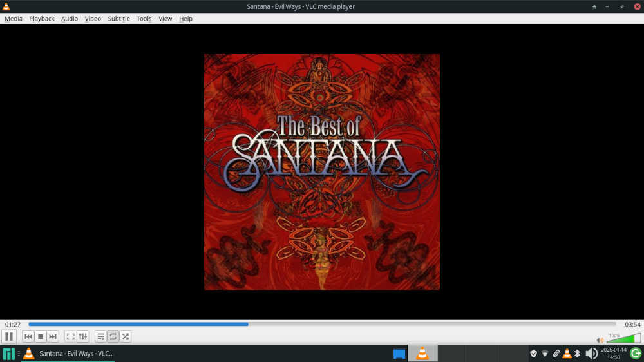The width and height of the screenshot is (644, 362).
Task: Click the Santana album cover art
Action: tap(322, 172)
